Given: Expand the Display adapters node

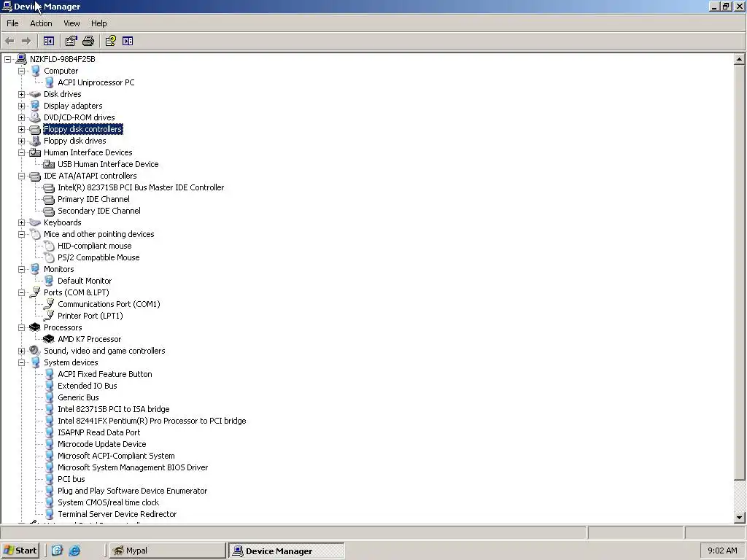Looking at the screenshot, I should (21, 106).
